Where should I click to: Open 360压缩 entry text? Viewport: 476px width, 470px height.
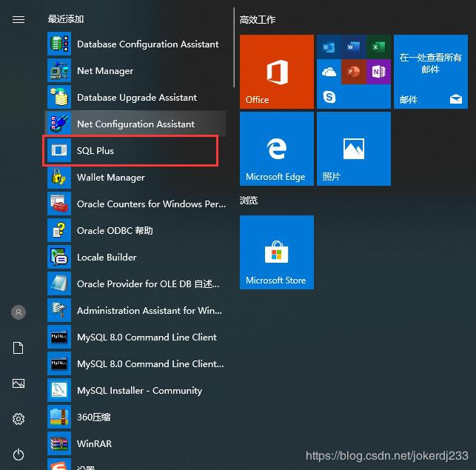pyautogui.click(x=93, y=417)
